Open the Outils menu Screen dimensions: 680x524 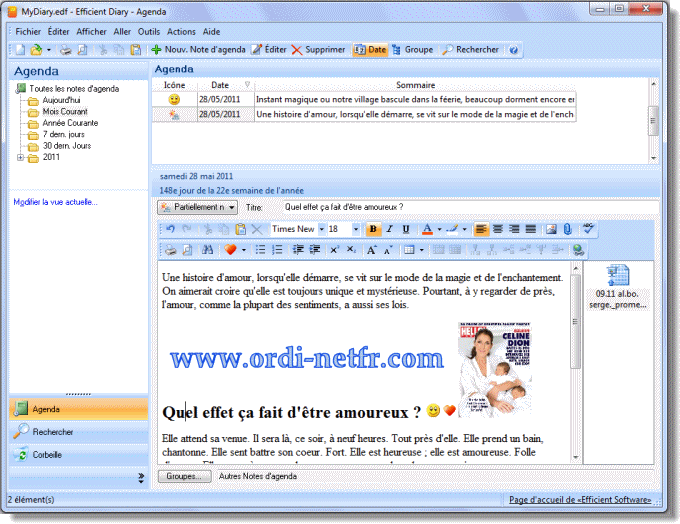click(149, 32)
